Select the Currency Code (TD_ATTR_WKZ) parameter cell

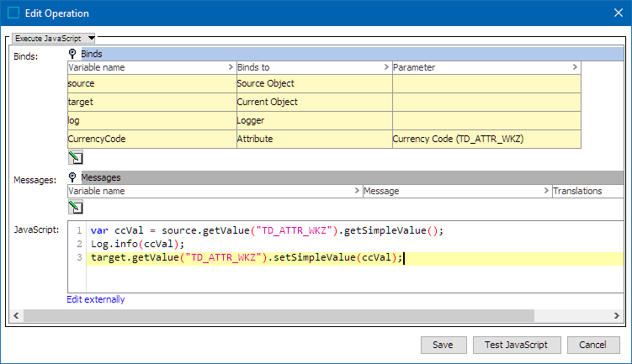[486, 139]
